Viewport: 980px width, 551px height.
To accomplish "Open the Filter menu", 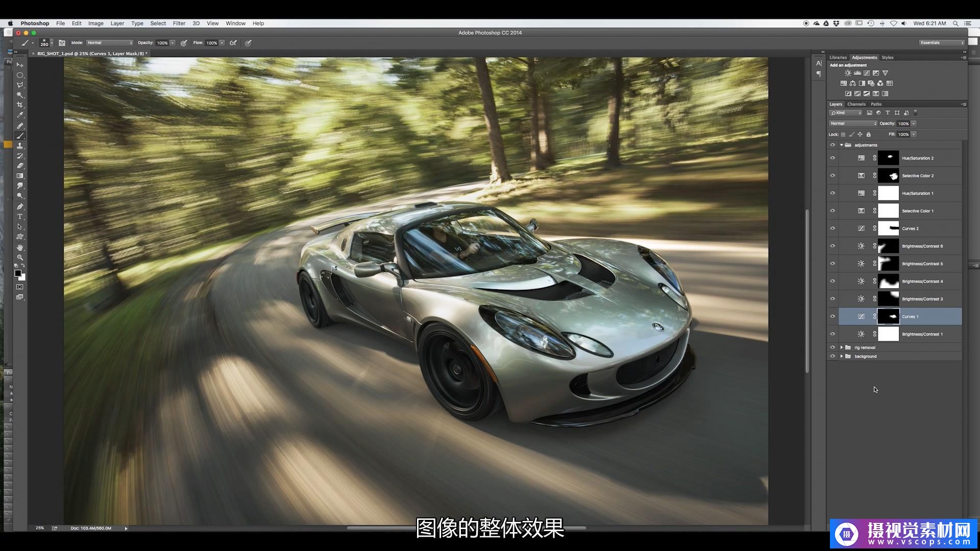I will tap(179, 23).
